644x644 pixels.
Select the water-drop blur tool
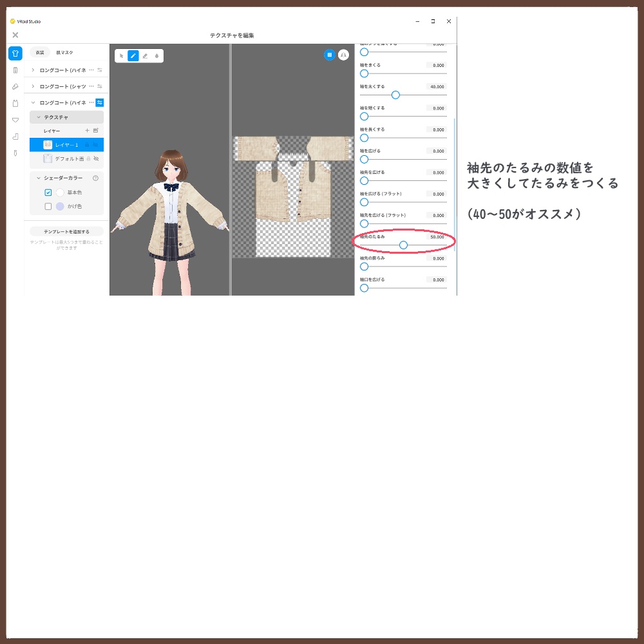tap(157, 56)
